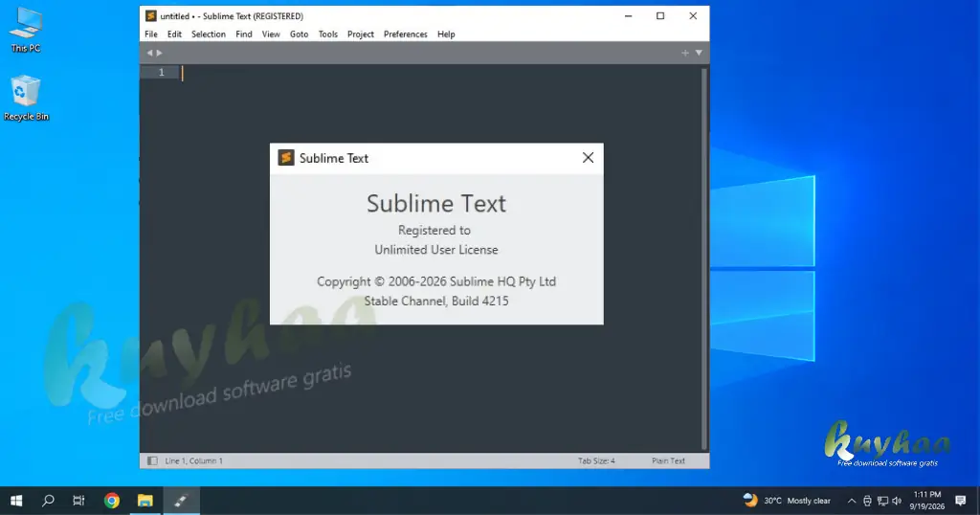Close the main Sublime Text window

[x=693, y=15]
